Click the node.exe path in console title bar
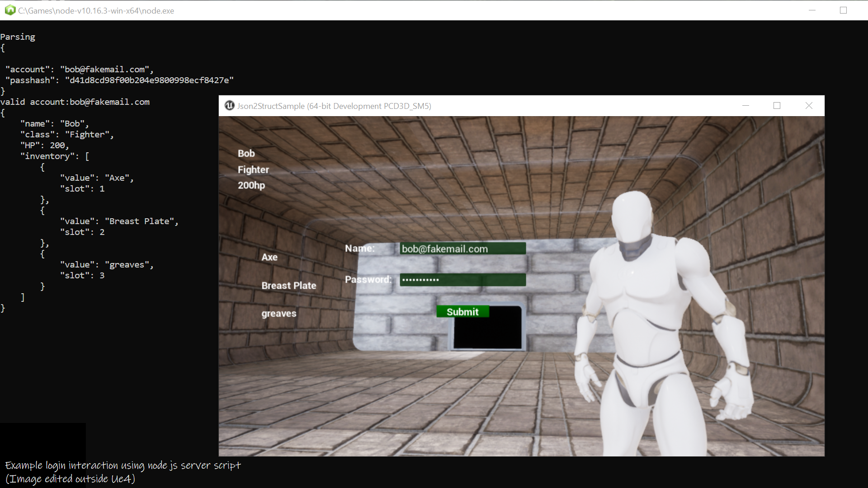The height and width of the screenshot is (488, 868). coord(96,10)
